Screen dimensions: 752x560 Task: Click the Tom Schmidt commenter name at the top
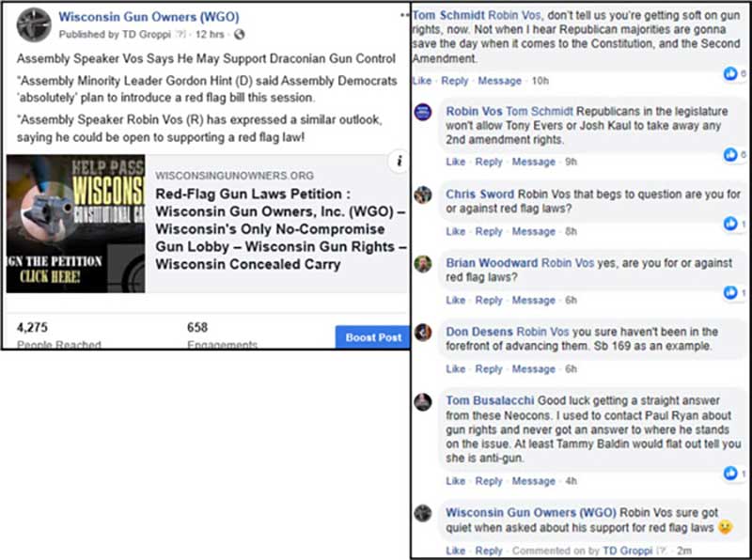pyautogui.click(x=447, y=15)
